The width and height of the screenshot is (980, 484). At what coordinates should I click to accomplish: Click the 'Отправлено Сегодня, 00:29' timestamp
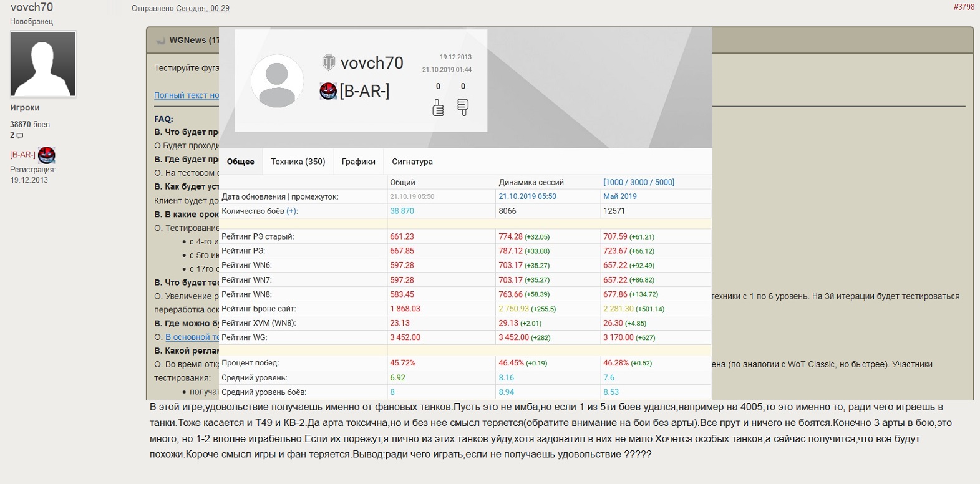coord(180,8)
